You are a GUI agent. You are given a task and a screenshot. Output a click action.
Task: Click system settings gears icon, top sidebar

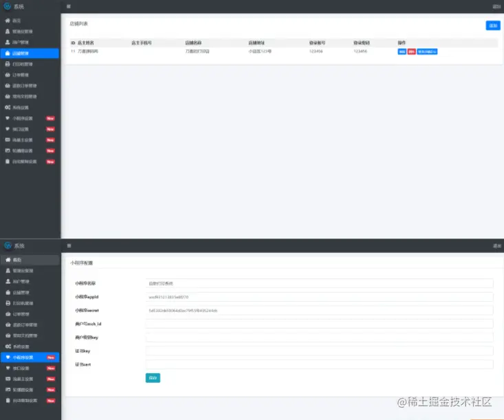pos(8,107)
